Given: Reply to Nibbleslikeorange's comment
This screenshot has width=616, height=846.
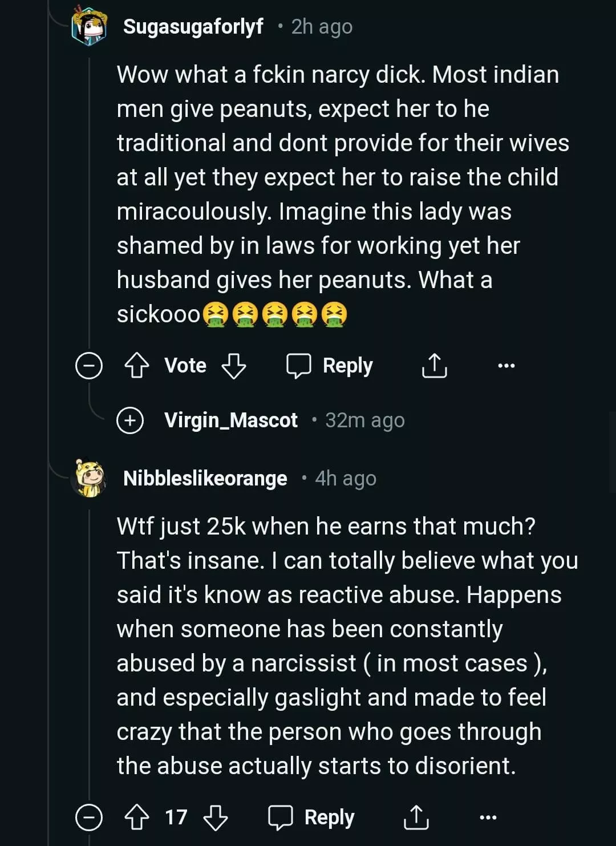Looking at the screenshot, I should (311, 817).
